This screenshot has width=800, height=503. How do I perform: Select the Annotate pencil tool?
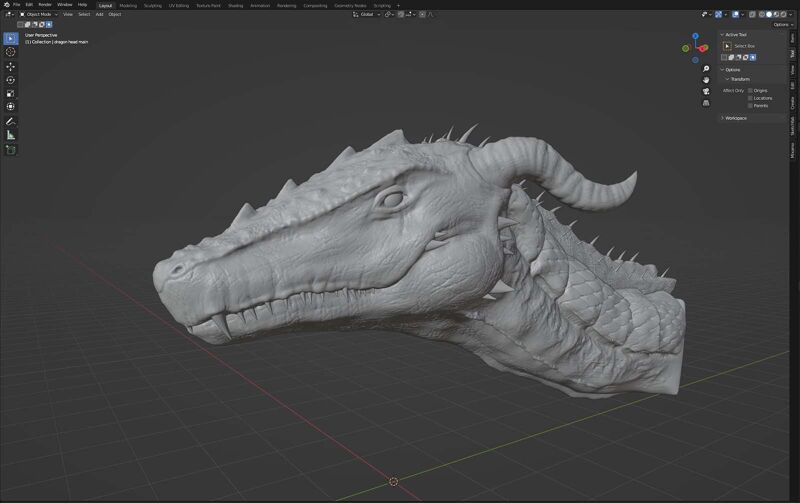click(x=11, y=121)
